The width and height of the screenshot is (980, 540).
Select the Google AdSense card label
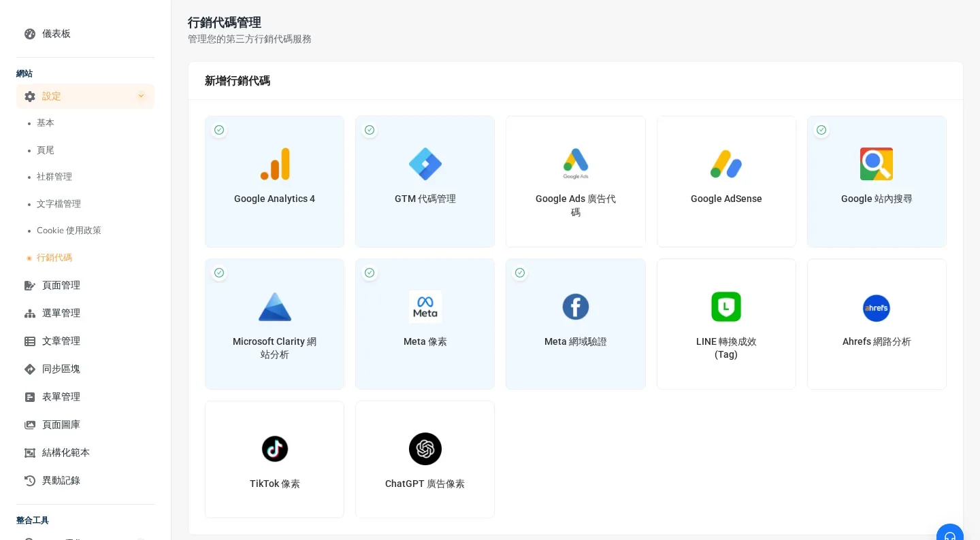pos(726,199)
